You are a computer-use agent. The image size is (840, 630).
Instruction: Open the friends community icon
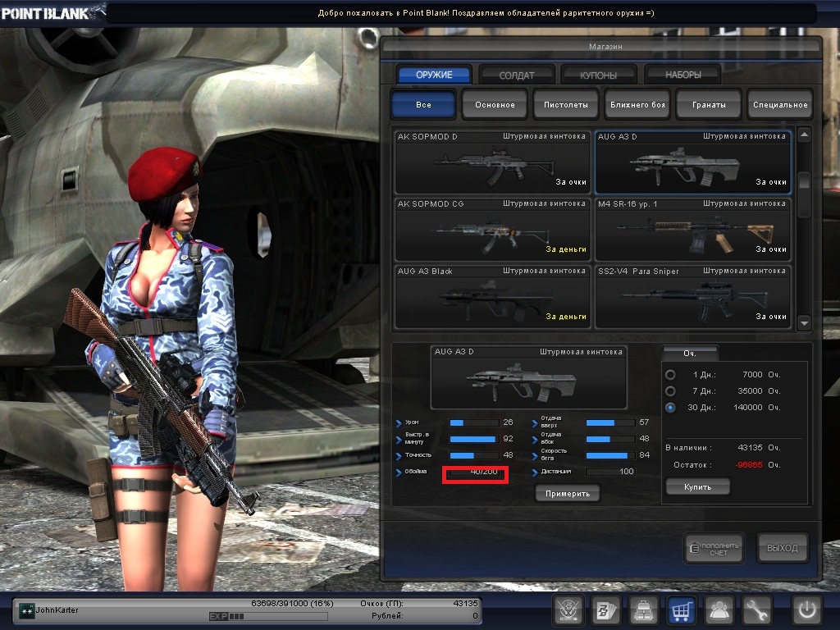pos(720,610)
